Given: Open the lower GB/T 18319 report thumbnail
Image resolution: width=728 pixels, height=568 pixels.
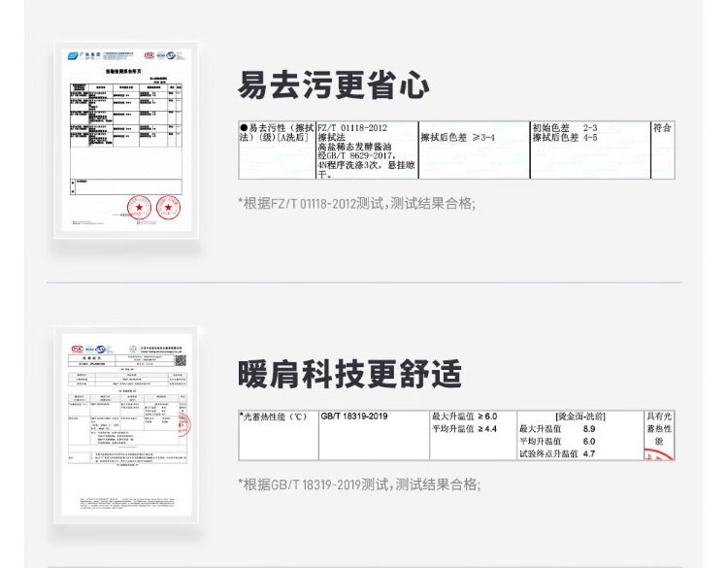Looking at the screenshot, I should click(123, 425).
